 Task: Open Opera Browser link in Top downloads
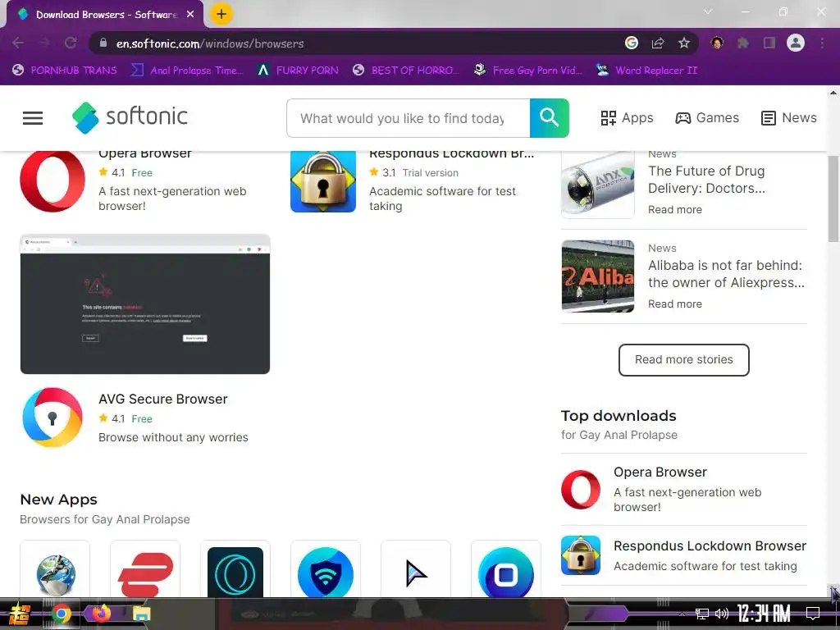660,472
